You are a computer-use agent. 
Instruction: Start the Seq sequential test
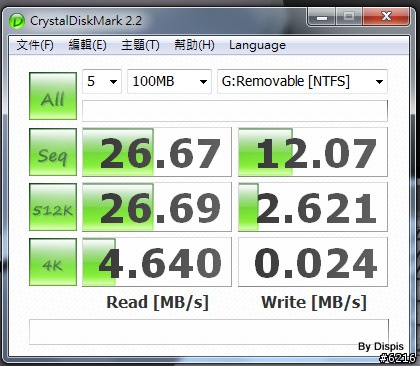pos(53,152)
